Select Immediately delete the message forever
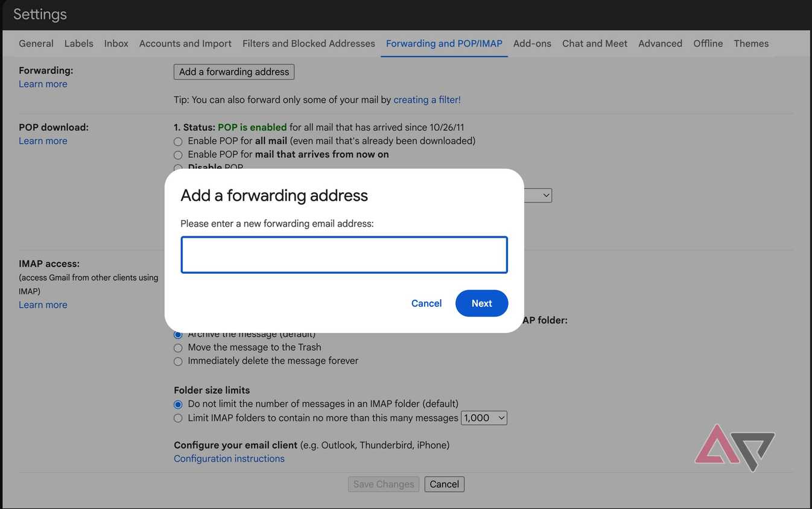 tap(178, 361)
